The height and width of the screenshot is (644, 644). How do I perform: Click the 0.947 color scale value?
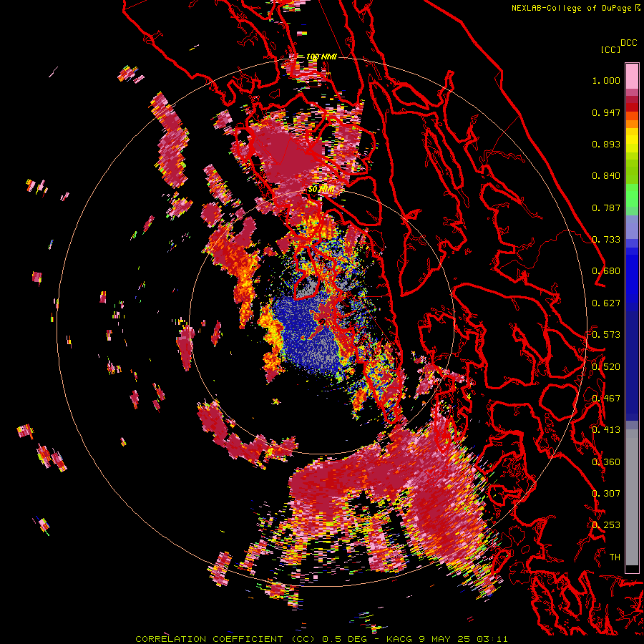coord(606,112)
